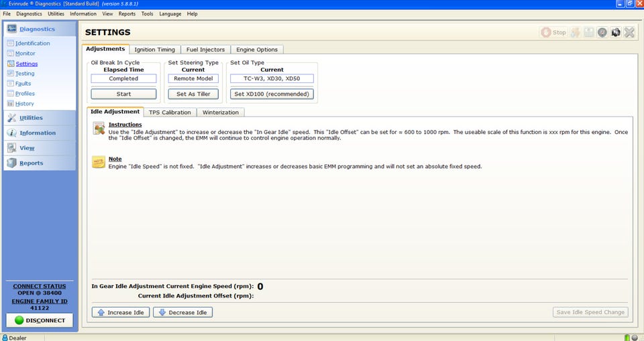Open the TPS Calibration sub-tab
This screenshot has height=341, width=644.
pyautogui.click(x=170, y=113)
